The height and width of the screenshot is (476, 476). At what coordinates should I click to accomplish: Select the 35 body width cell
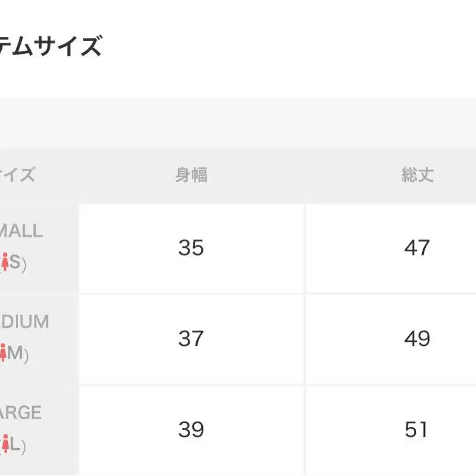pyautogui.click(x=191, y=248)
